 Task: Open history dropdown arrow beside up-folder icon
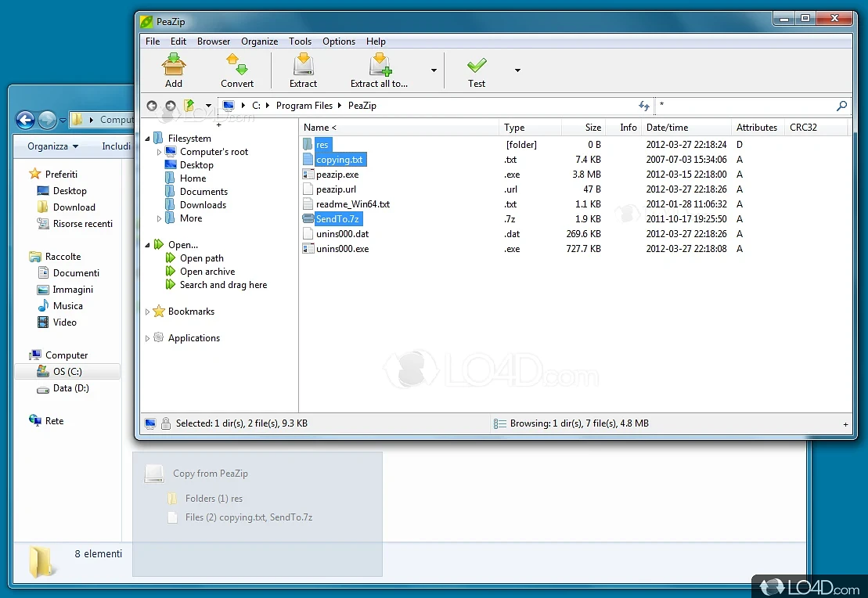(x=208, y=105)
